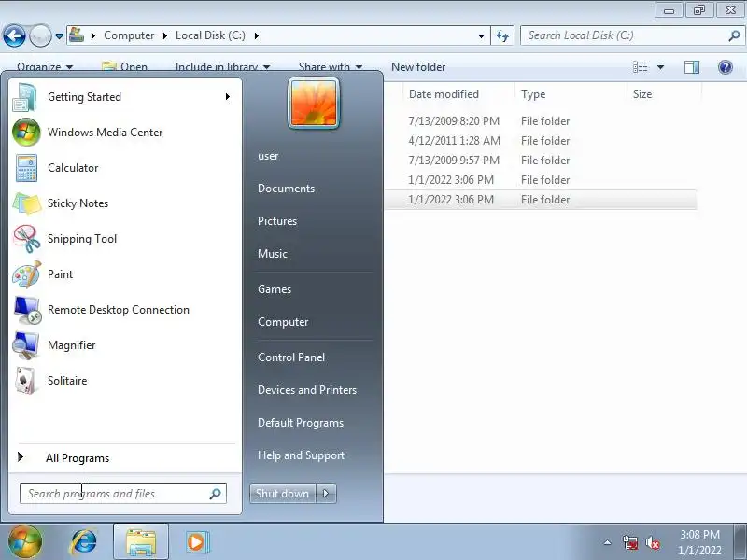Expand arrow after Computer breadcrumb

(165, 35)
